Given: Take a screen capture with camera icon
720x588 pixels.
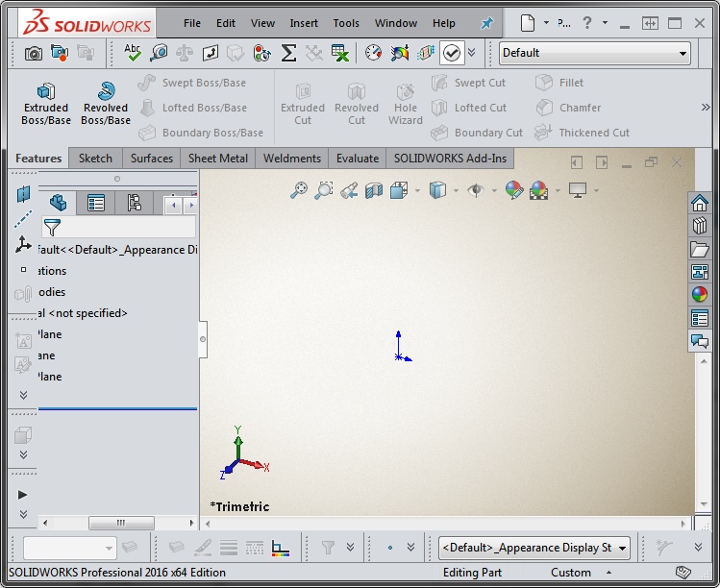Looking at the screenshot, I should (33, 53).
